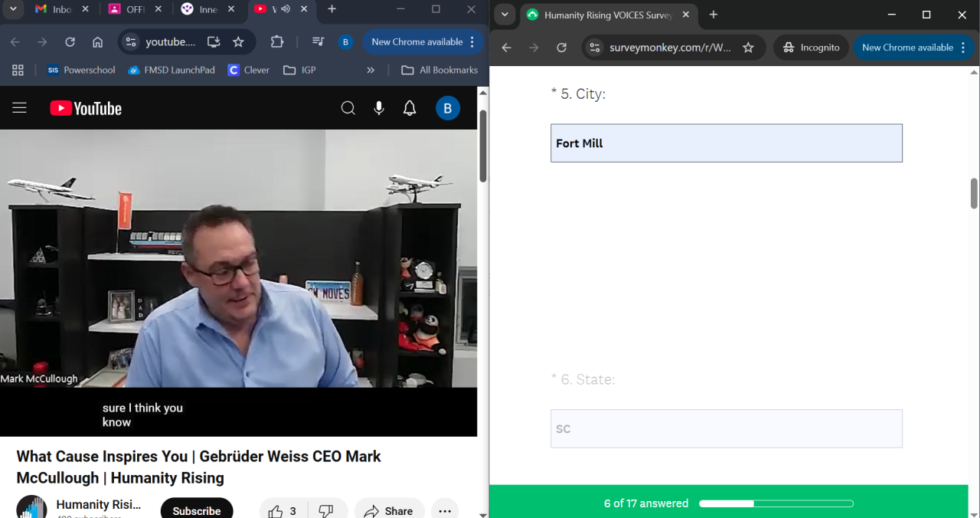Close the Humanity Rising VOICES Survey tab
This screenshot has width=980, height=518.
pyautogui.click(x=685, y=15)
